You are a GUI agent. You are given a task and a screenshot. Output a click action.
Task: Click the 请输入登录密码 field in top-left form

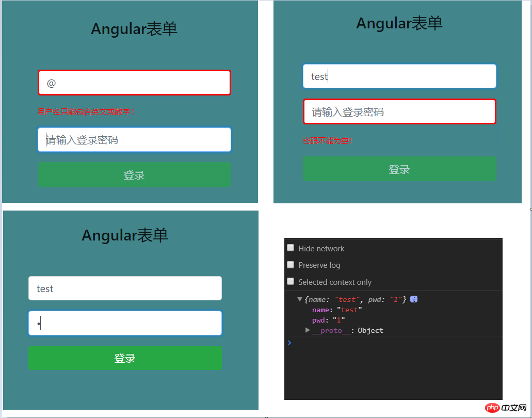[134, 139]
